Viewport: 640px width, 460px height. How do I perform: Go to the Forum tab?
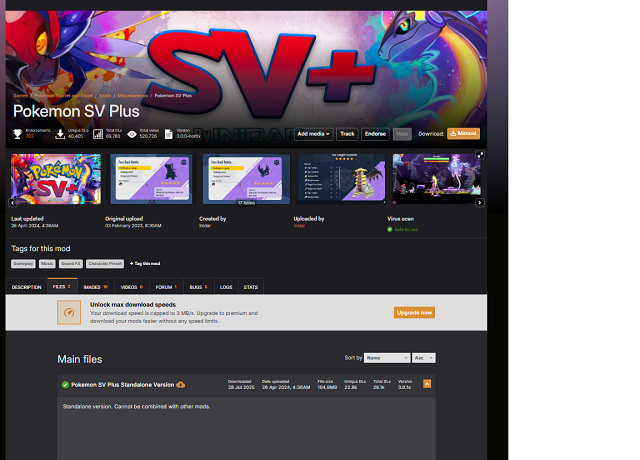(167, 287)
